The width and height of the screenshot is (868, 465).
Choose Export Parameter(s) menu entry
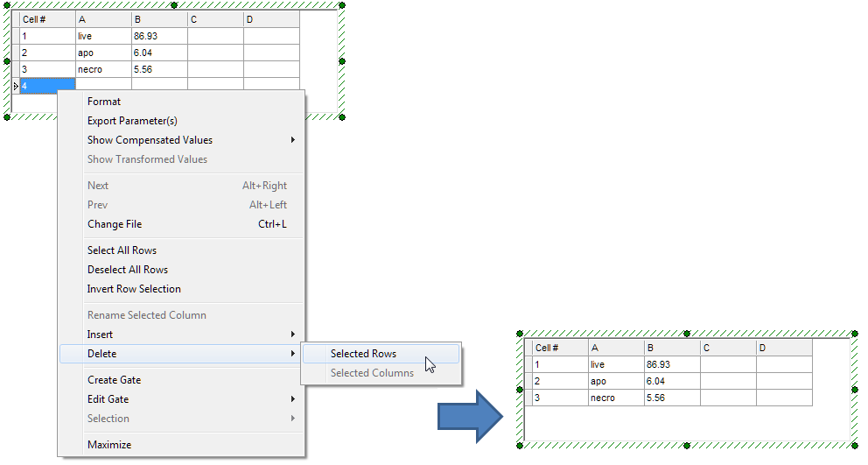point(132,121)
